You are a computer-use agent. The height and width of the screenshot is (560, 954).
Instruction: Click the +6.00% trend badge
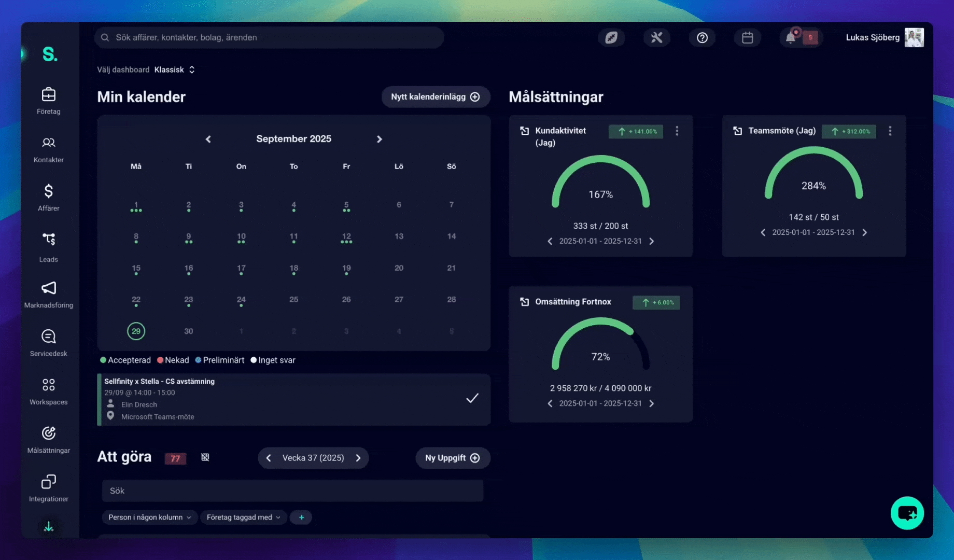pos(656,302)
